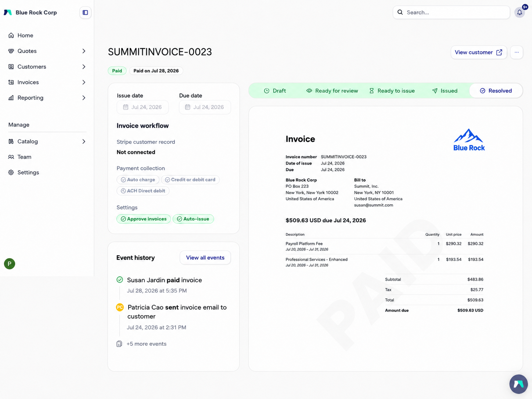Click the external link icon on View customer
This screenshot has height=399, width=532.
[499, 52]
